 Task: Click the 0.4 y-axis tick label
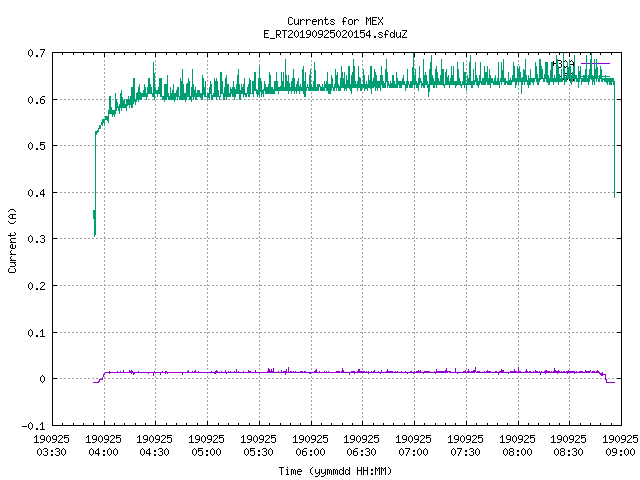tap(36, 193)
